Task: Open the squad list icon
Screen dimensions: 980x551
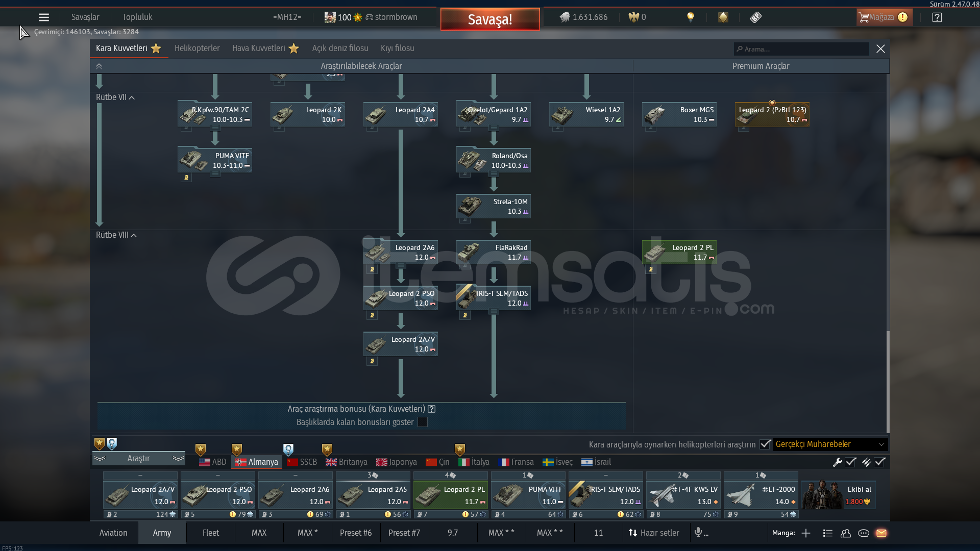Action: [x=828, y=533]
